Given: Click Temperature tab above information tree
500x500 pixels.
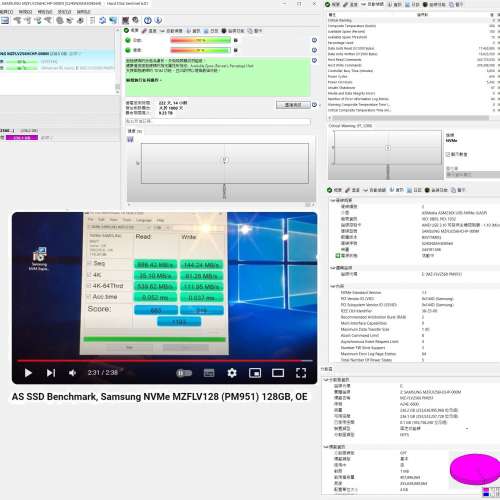Looking at the screenshot, I should coord(352,190).
